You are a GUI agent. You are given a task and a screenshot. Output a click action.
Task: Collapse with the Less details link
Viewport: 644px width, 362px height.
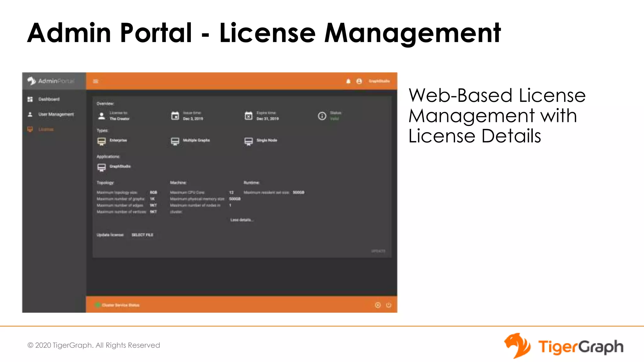click(x=242, y=220)
